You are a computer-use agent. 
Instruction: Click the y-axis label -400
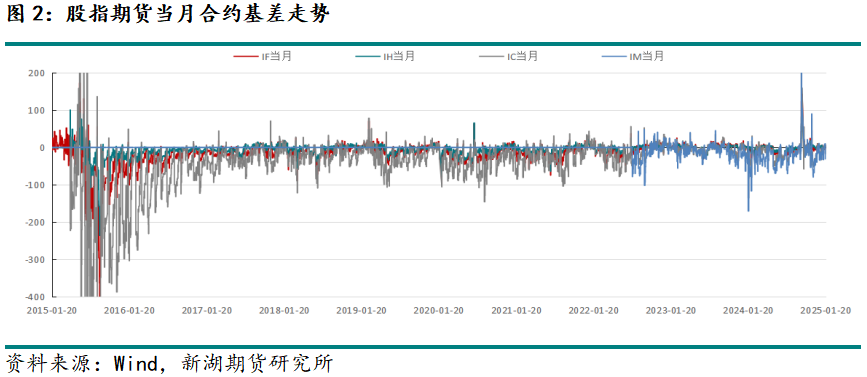point(36,297)
